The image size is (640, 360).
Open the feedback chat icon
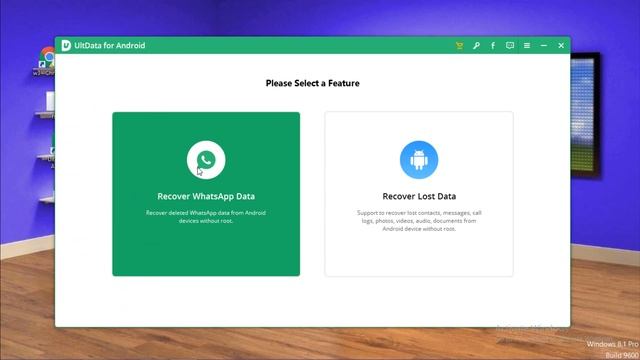[x=510, y=46]
